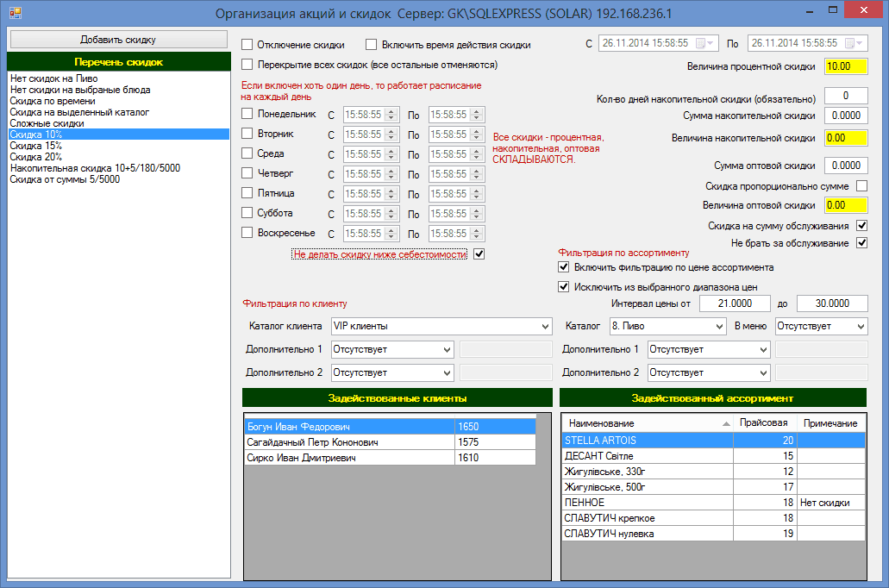Image resolution: width=889 pixels, height=588 pixels.
Task: Enable 'Включить время действия скидки' checkbox
Action: [372, 44]
